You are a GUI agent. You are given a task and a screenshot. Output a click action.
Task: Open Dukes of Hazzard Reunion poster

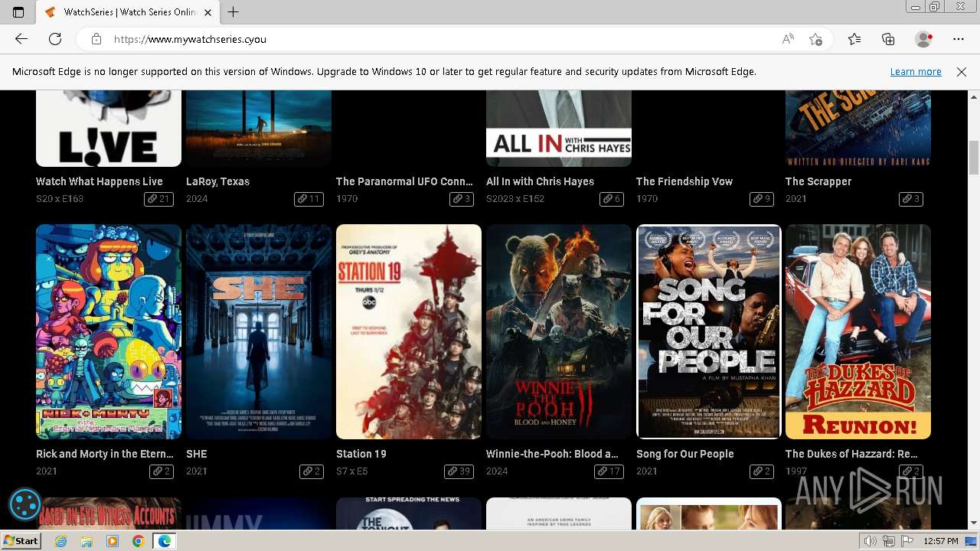click(858, 331)
